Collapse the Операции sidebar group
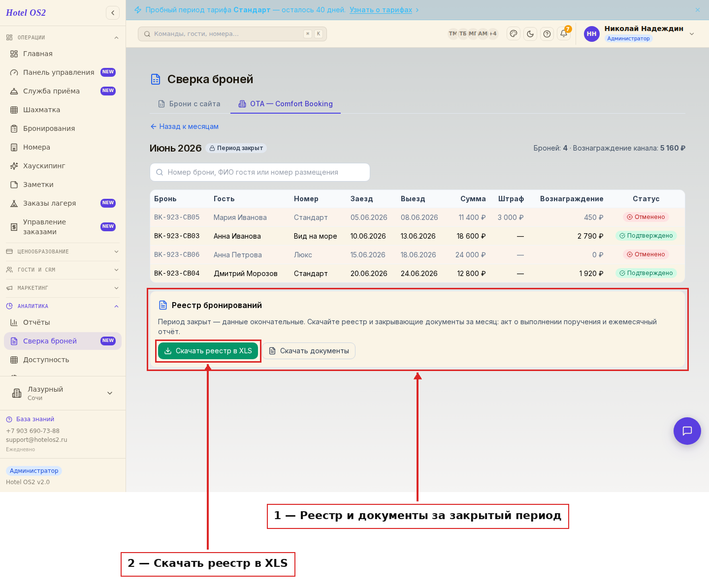The image size is (709, 588). (x=63, y=37)
